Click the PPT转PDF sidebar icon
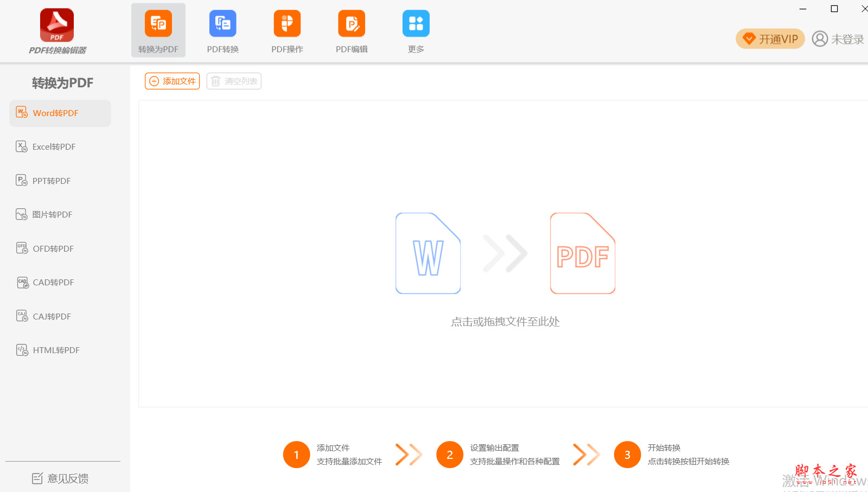 [x=22, y=181]
